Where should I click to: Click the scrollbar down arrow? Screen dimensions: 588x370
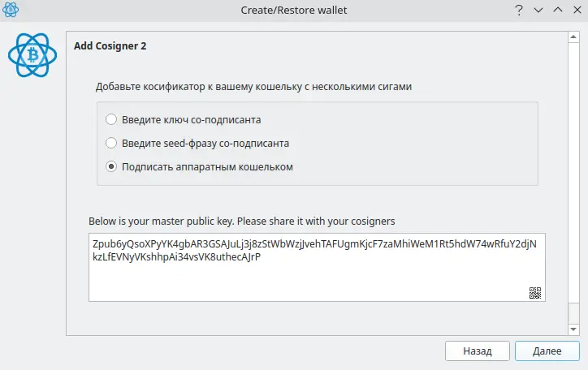point(573,329)
